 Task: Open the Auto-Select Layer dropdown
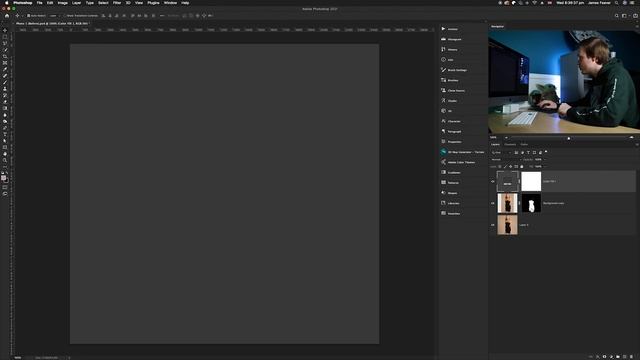coord(54,16)
